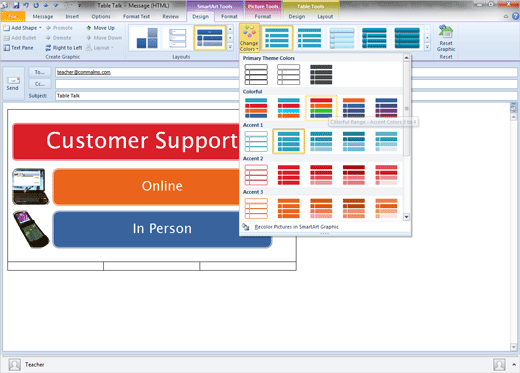The image size is (520, 373).
Task: Click the Cc... button
Action: [x=40, y=84]
